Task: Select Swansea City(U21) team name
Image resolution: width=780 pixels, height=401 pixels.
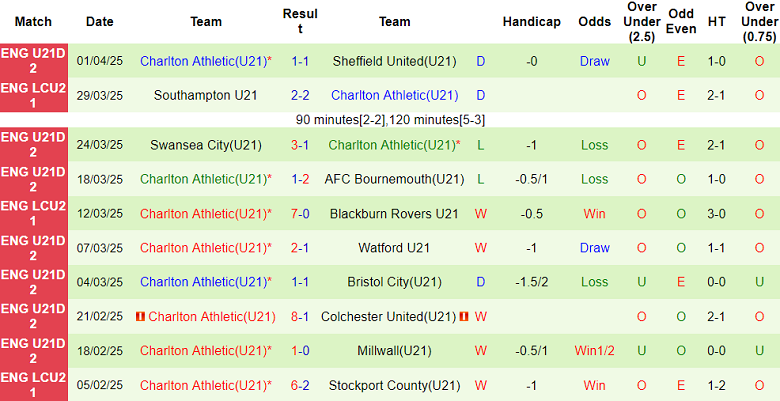Action: coord(206,145)
